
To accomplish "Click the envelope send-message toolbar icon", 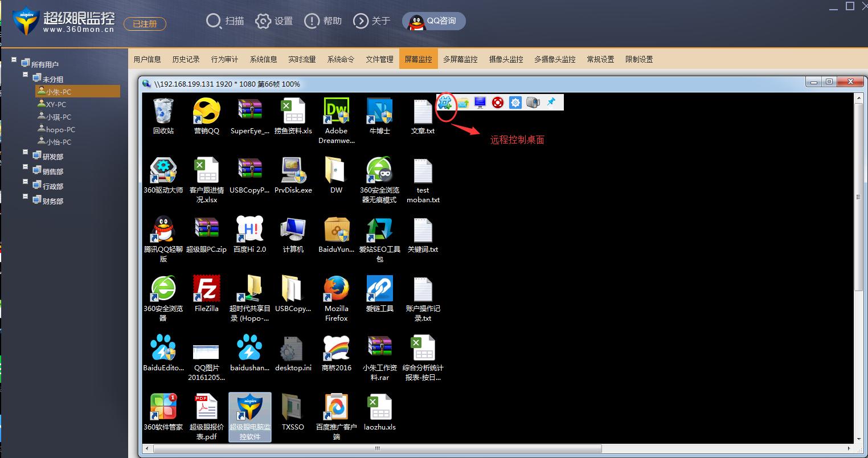I will pos(463,103).
